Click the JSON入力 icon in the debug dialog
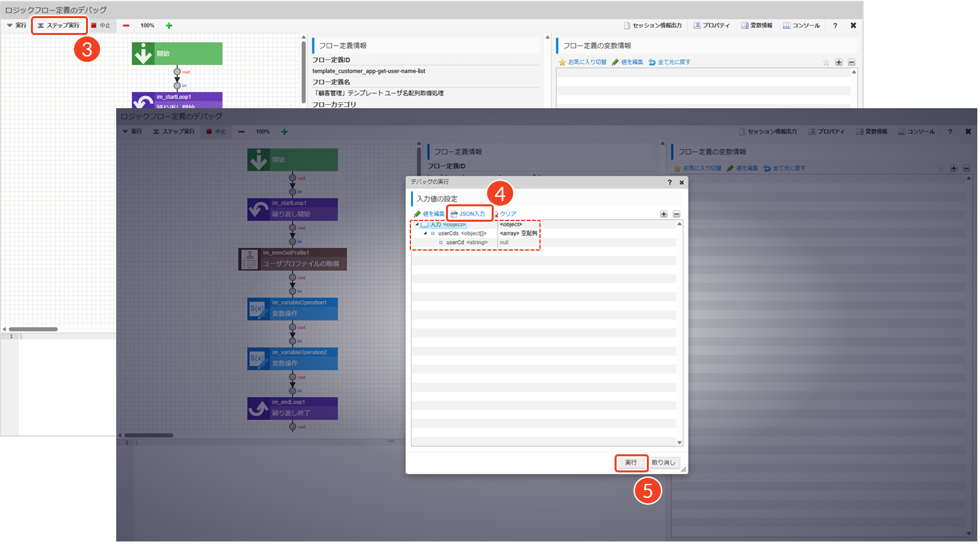This screenshot has height=545, width=980. click(454, 214)
